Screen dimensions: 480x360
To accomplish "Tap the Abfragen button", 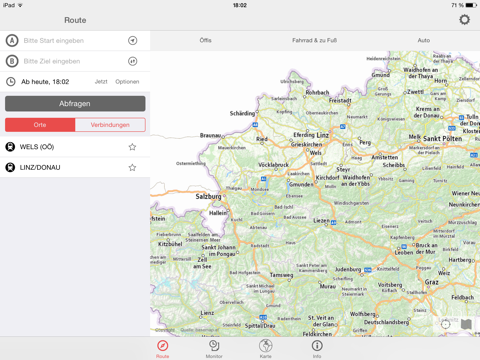I will (x=75, y=104).
